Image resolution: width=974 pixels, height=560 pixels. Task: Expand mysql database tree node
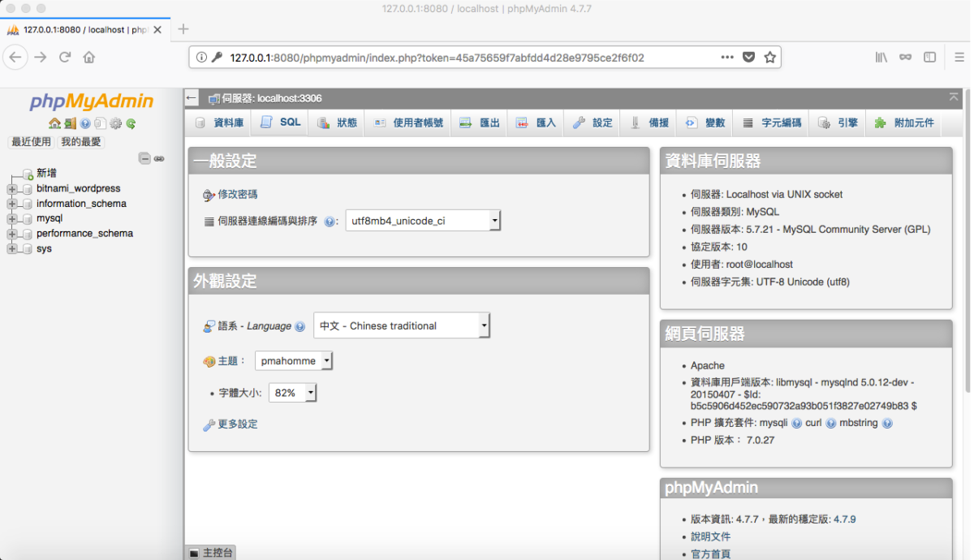click(x=11, y=218)
